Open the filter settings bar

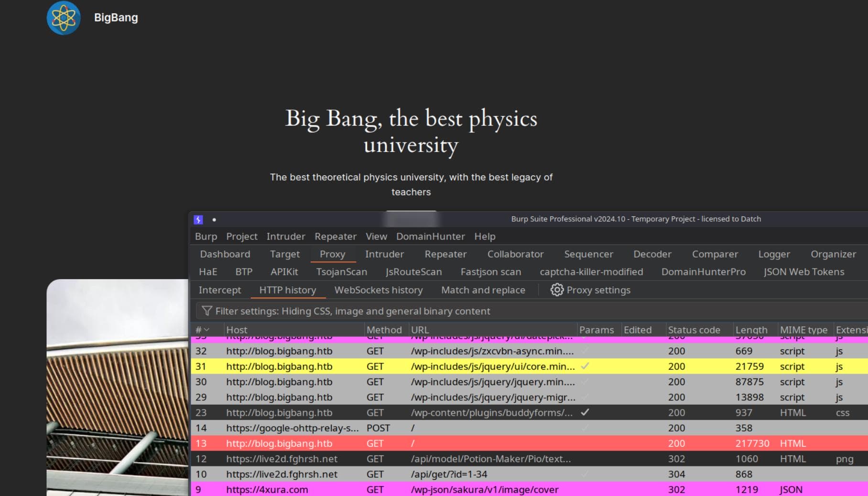pyautogui.click(x=532, y=311)
